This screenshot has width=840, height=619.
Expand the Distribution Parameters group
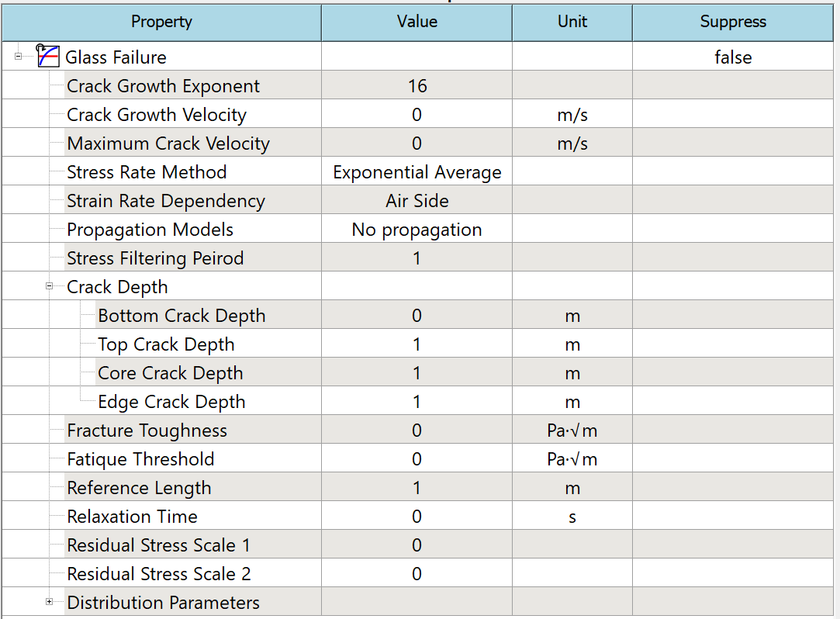pyautogui.click(x=49, y=601)
